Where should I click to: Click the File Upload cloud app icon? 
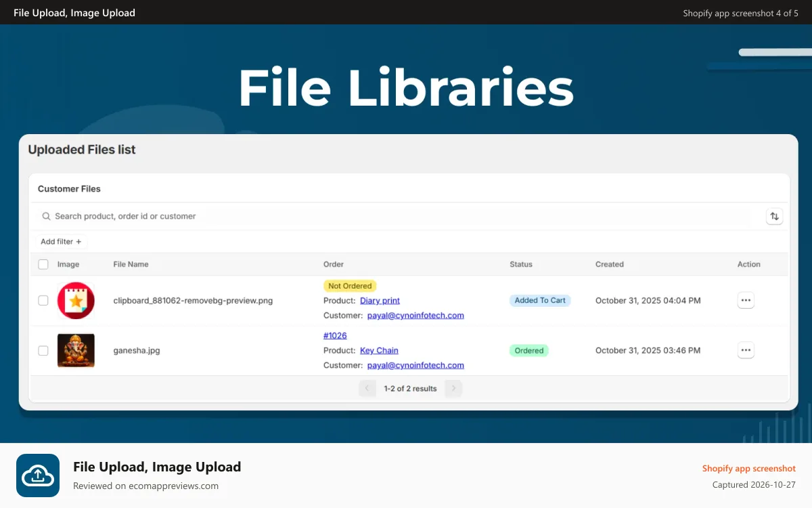[38, 475]
